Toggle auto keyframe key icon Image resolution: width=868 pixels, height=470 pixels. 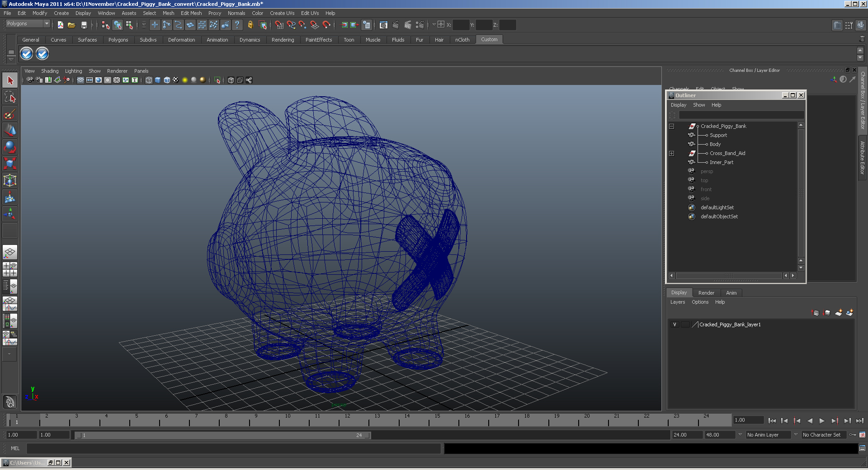point(853,435)
